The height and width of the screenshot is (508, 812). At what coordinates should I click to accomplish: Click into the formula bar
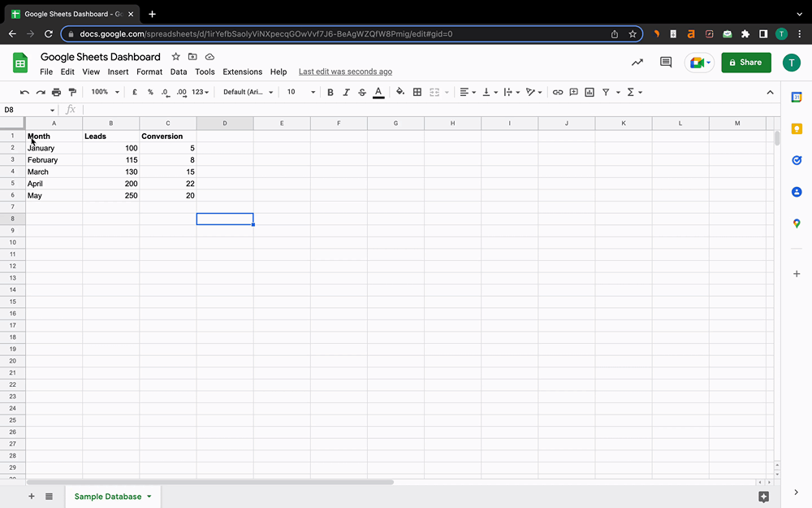coord(430,110)
